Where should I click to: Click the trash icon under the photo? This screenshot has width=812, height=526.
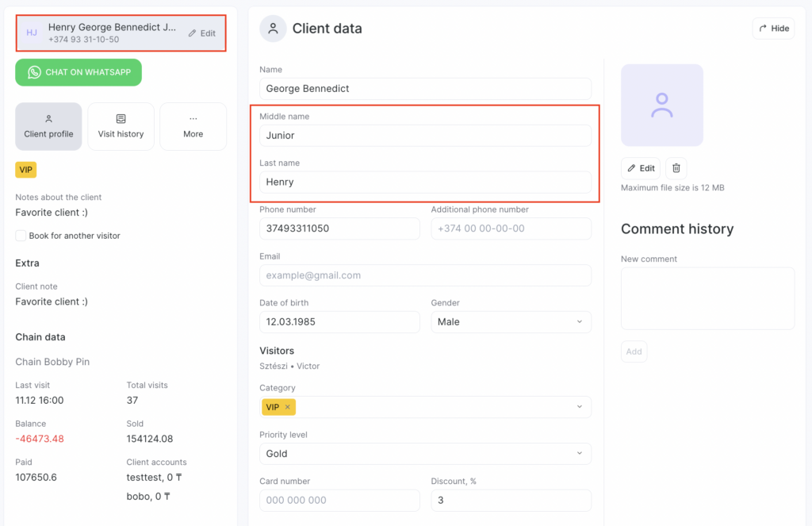click(676, 168)
